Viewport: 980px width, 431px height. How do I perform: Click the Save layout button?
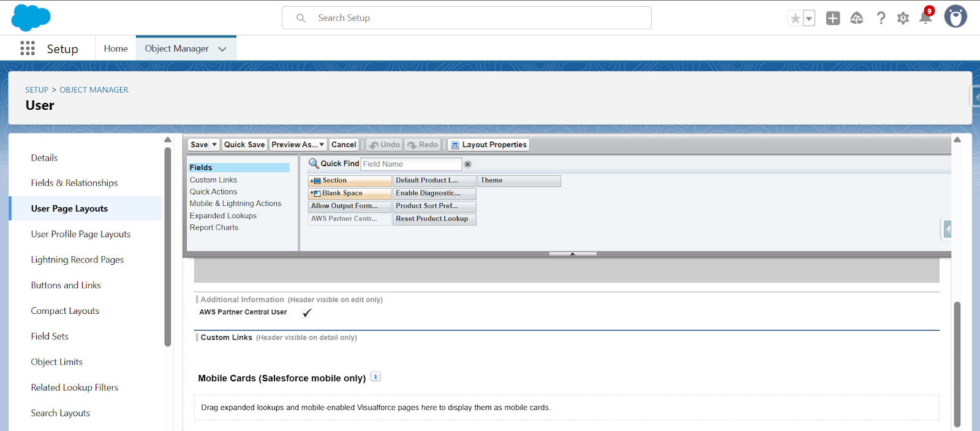[x=199, y=145]
